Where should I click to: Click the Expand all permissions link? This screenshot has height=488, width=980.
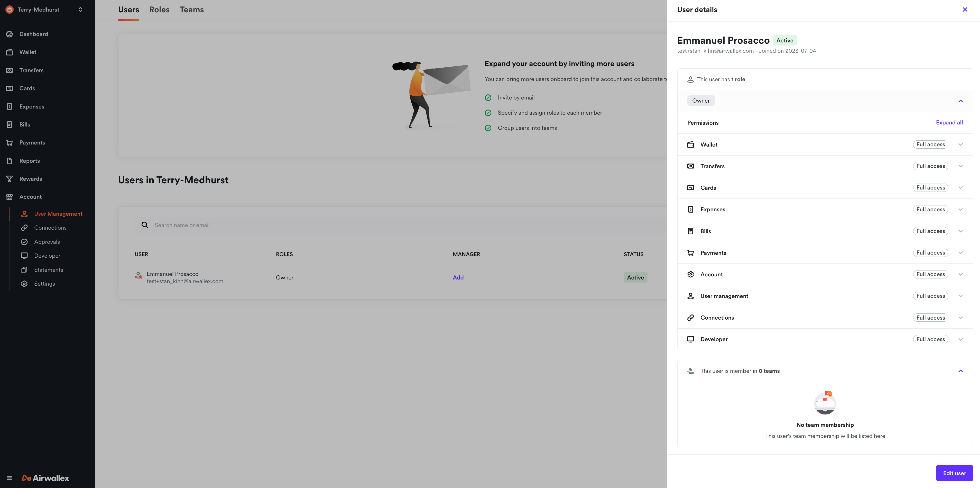[949, 123]
